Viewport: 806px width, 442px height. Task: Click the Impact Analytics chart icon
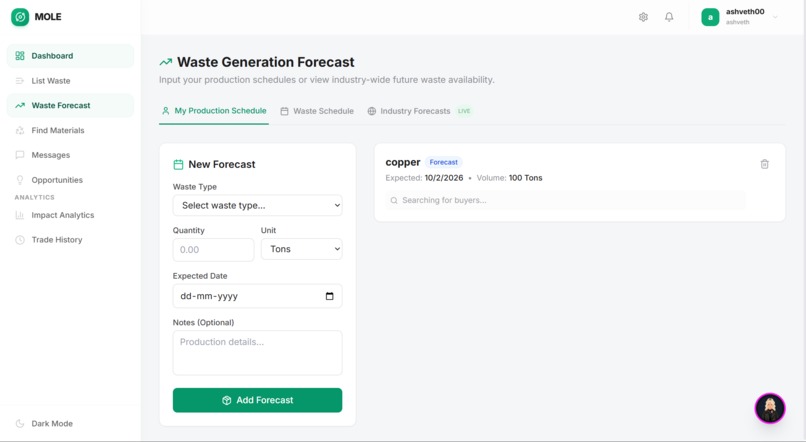tap(20, 215)
